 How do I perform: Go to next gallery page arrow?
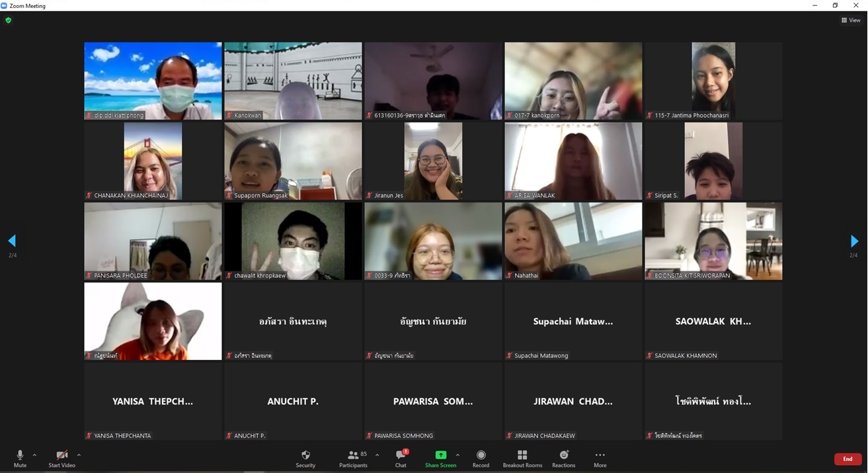click(854, 241)
